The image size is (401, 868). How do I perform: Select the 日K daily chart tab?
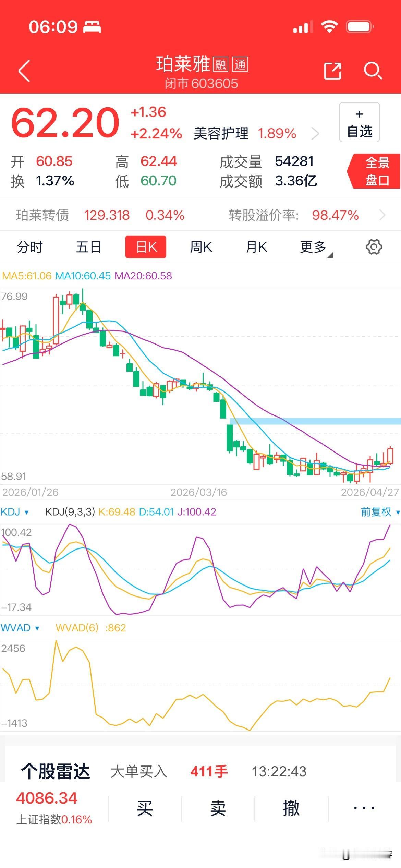(146, 247)
